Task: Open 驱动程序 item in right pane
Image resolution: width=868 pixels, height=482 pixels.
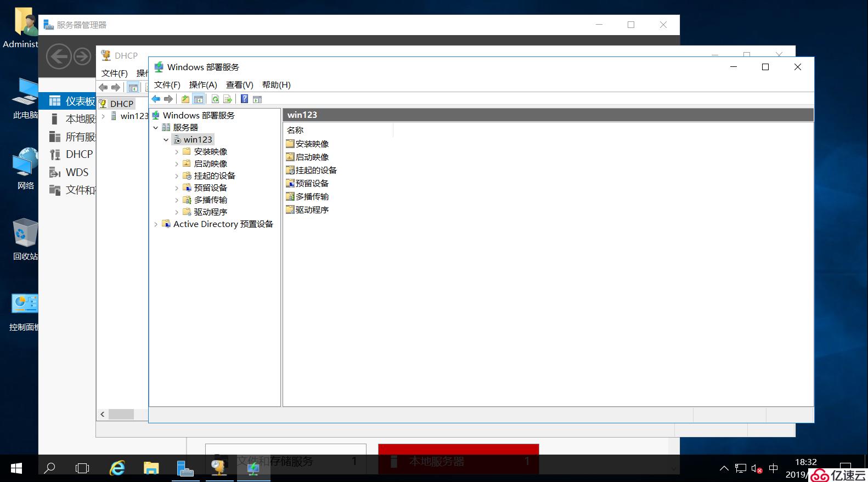Action: coord(307,209)
